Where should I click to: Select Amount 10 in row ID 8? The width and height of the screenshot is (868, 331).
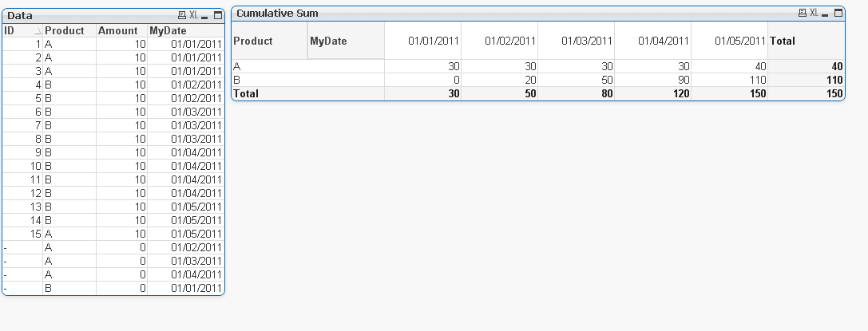point(121,139)
